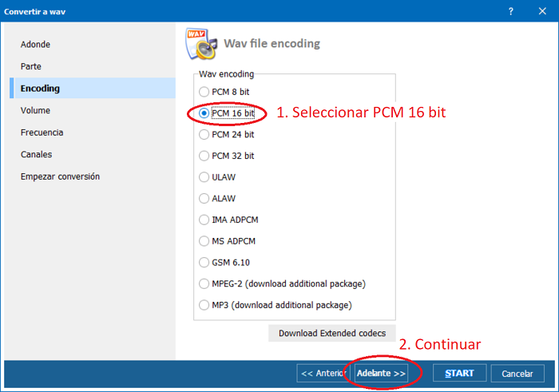Open the Adonde section in sidebar
Screen dimensions: 559x392
[35, 45]
